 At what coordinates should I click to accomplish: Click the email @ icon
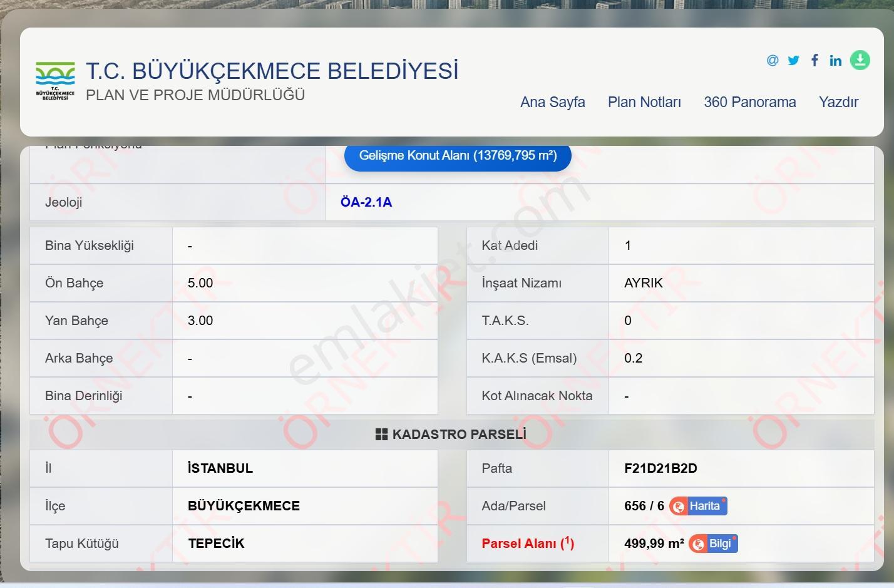tap(773, 60)
